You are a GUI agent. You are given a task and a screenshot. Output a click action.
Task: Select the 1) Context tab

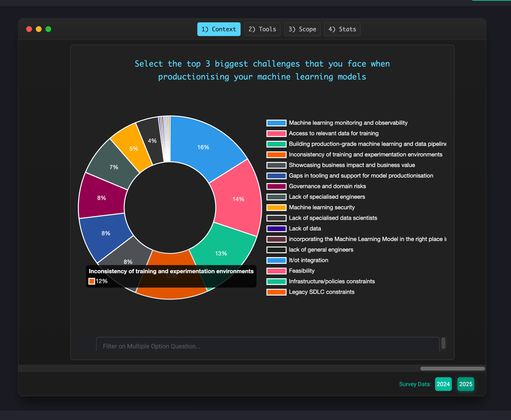point(219,29)
